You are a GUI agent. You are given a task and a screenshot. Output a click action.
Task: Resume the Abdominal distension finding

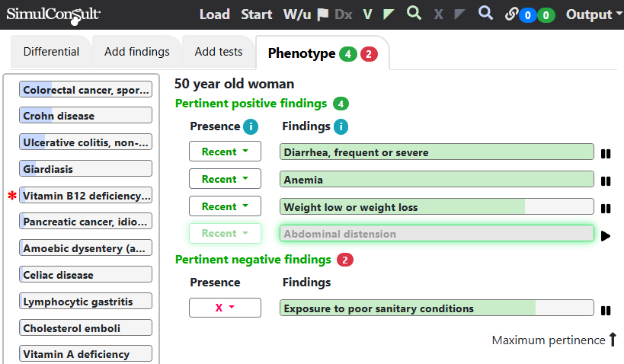tap(606, 236)
